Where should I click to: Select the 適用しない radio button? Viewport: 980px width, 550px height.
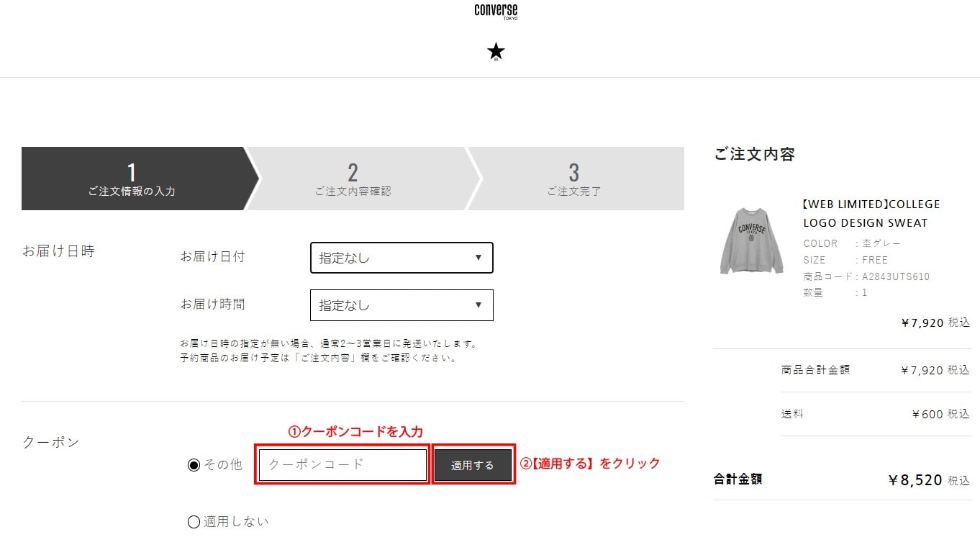[x=194, y=522]
